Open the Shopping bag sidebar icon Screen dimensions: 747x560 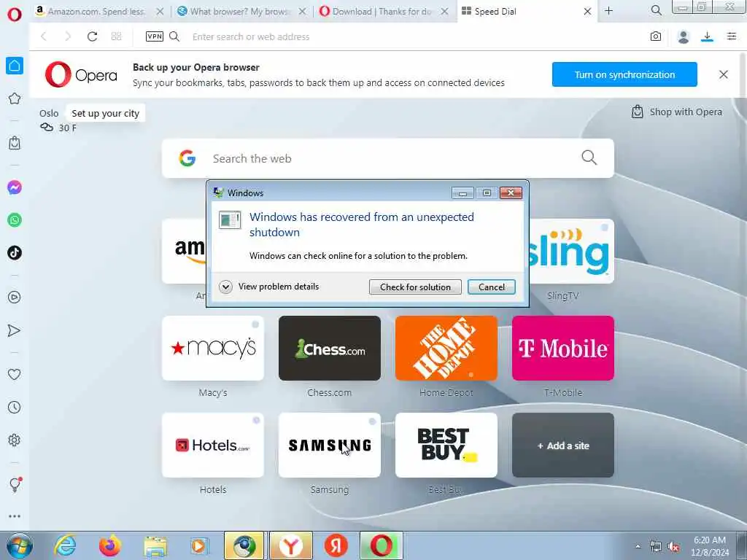click(15, 143)
